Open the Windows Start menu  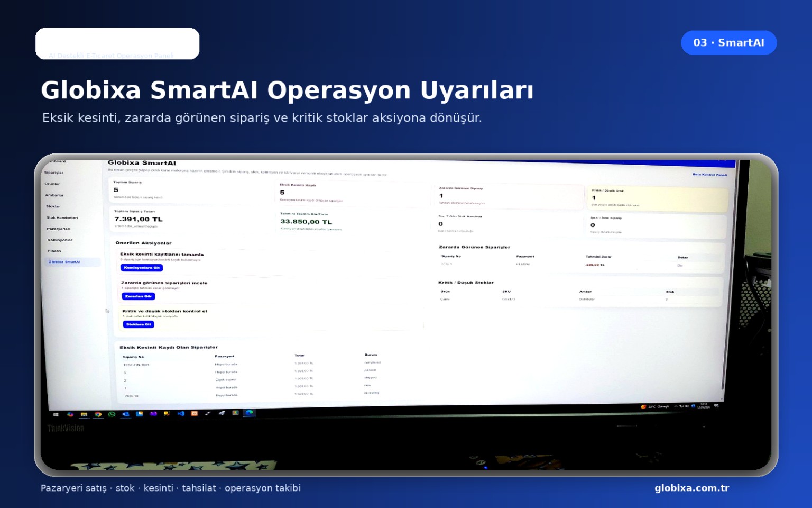pyautogui.click(x=56, y=415)
